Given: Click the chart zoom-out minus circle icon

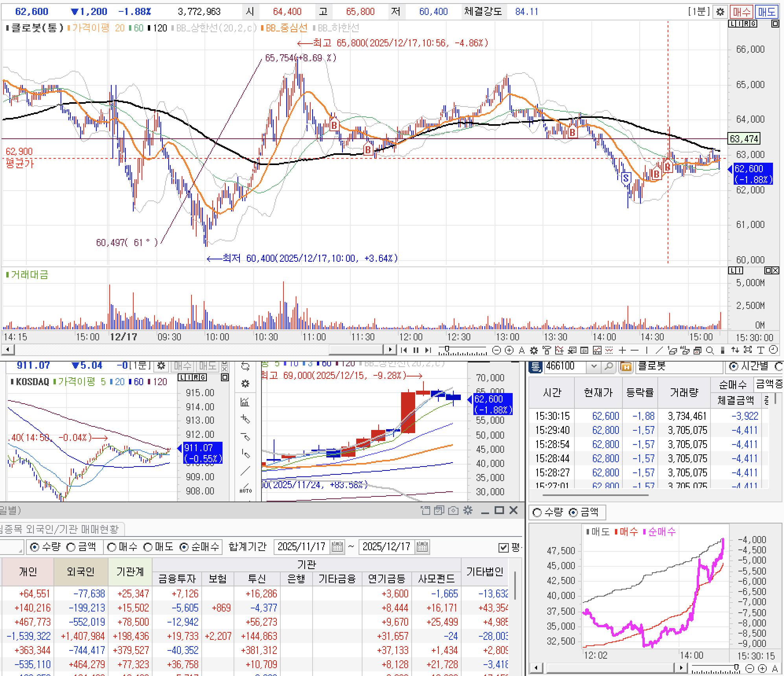Looking at the screenshot, I should pos(497,350).
